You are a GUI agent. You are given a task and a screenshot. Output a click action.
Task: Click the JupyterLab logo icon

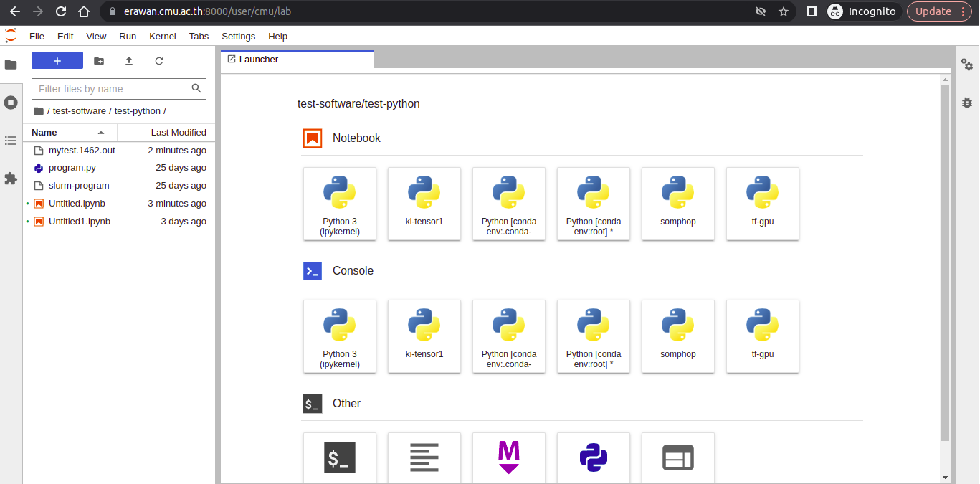click(11, 36)
